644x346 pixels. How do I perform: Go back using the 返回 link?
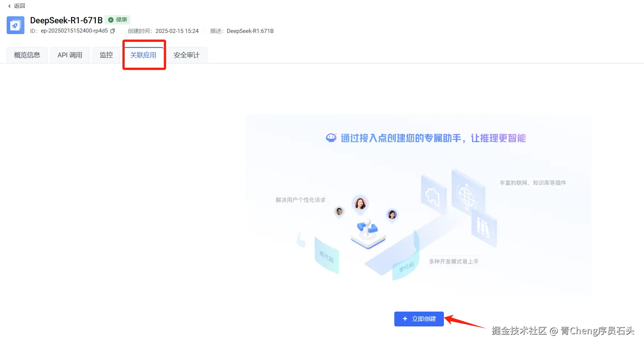tap(17, 6)
